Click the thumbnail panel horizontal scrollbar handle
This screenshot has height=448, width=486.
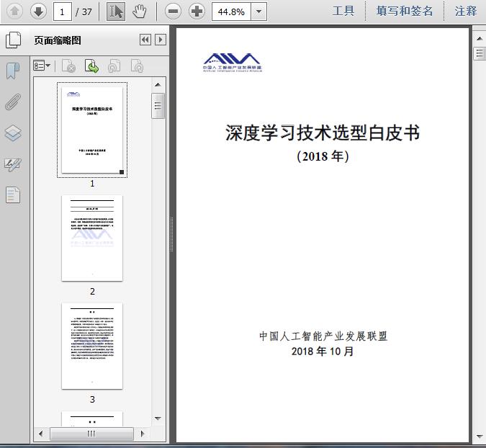91,434
